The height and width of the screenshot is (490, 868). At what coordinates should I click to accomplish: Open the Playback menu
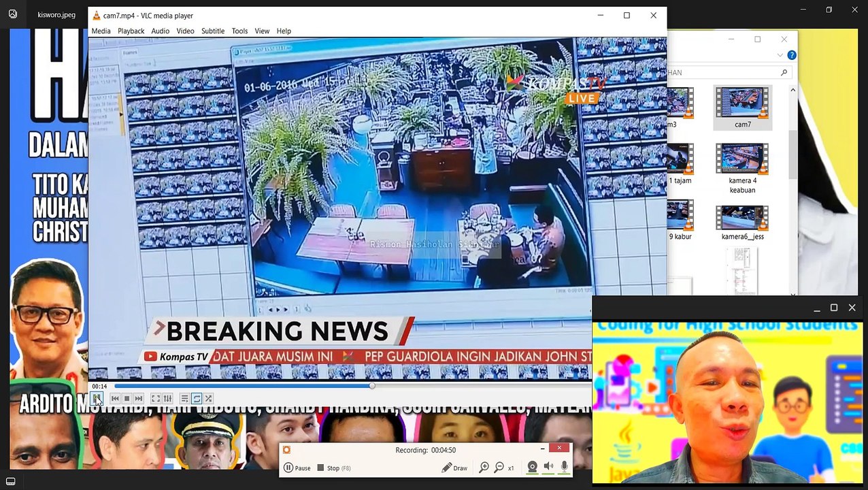coord(131,31)
